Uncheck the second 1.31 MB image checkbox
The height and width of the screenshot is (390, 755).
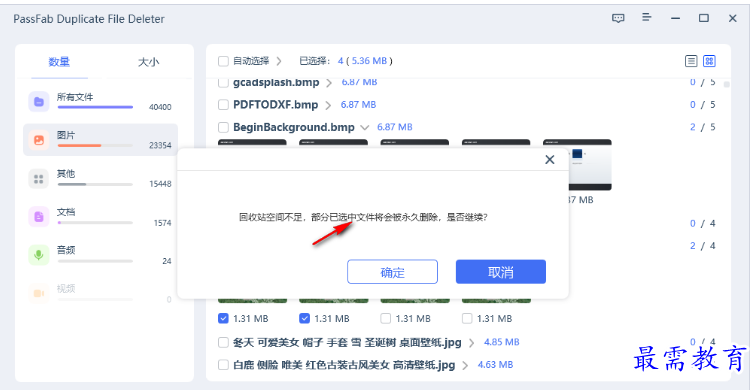point(304,318)
